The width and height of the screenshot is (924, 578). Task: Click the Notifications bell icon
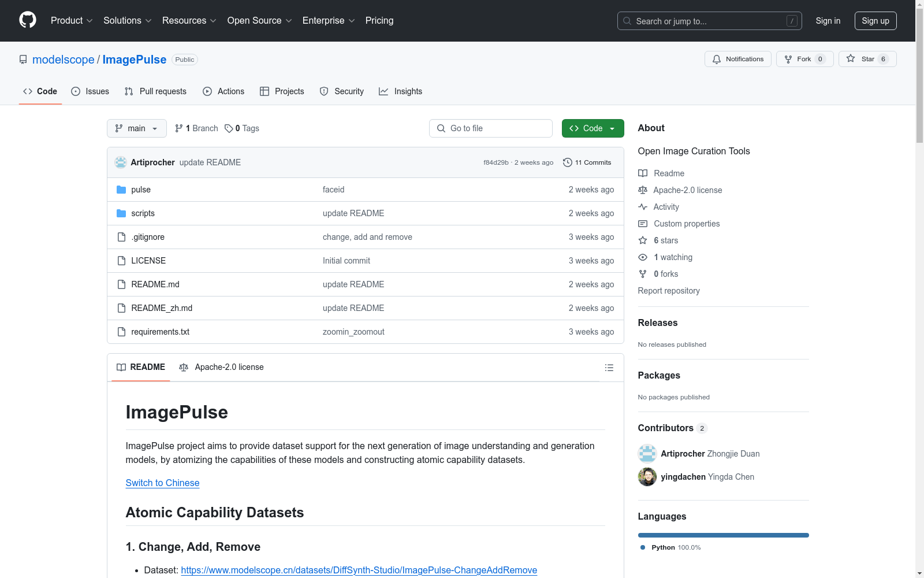click(717, 59)
